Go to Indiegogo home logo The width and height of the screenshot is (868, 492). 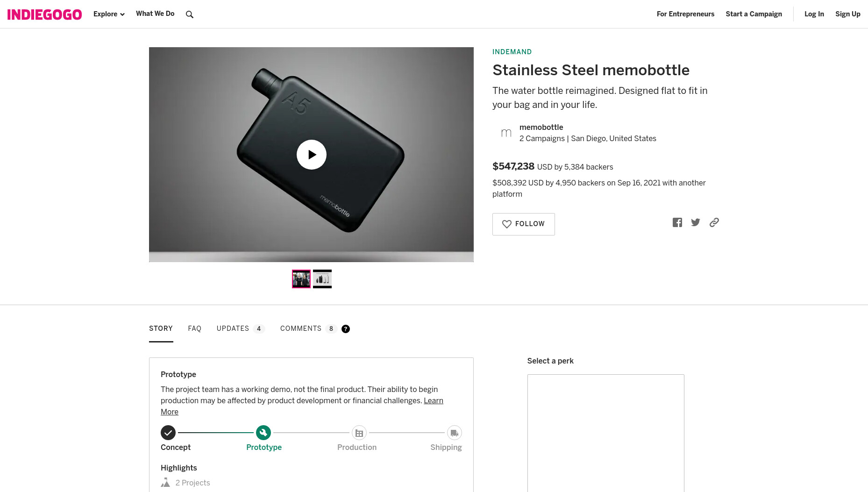[44, 14]
